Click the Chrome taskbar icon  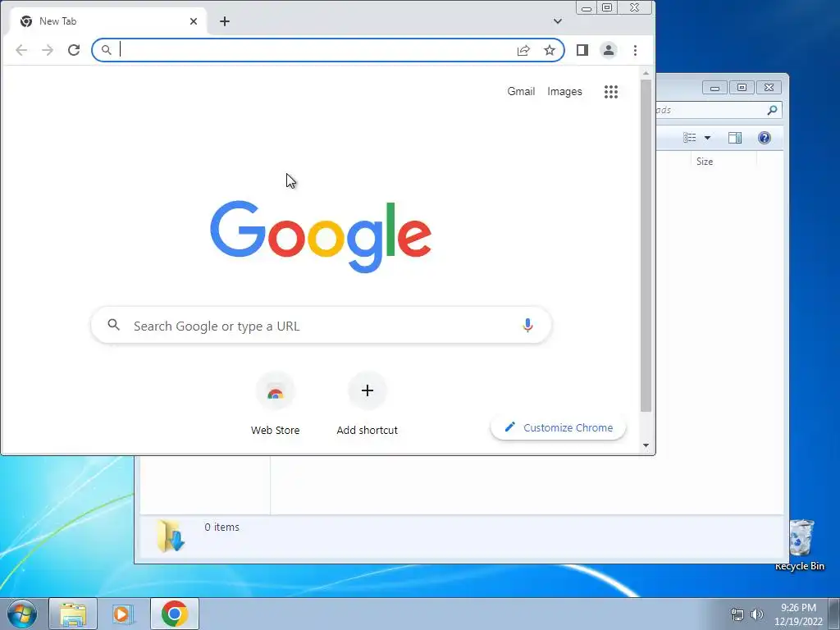175,614
